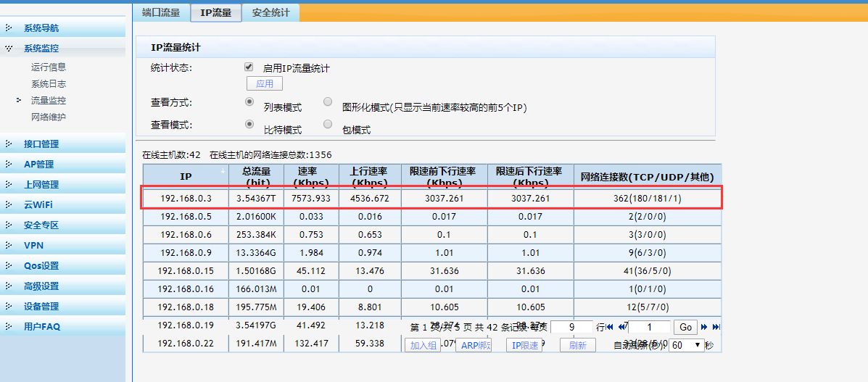
Task: Switch to the 端口流量 tab
Action: [x=161, y=12]
